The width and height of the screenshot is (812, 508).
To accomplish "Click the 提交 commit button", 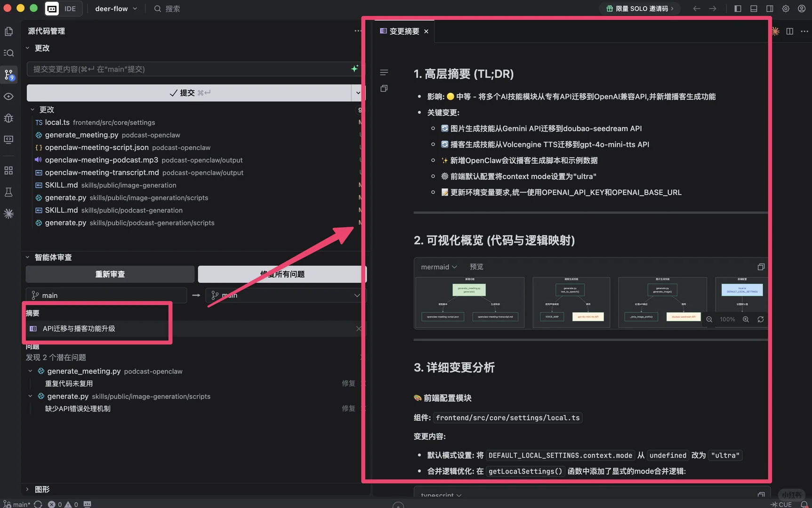I will 189,93.
